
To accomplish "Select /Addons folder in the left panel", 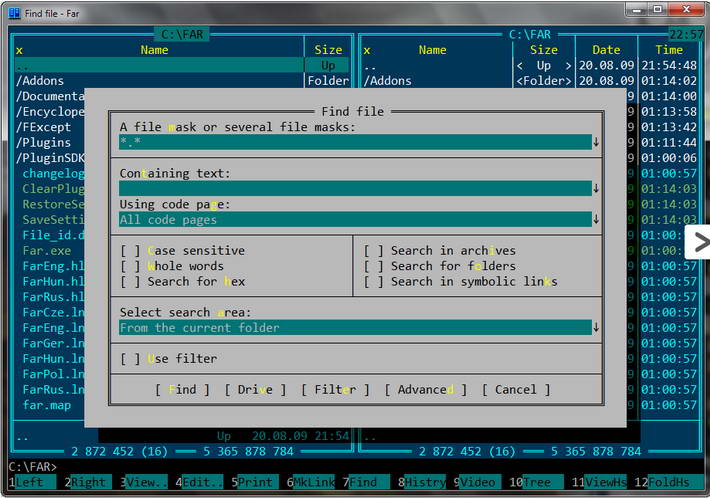I will [40, 81].
